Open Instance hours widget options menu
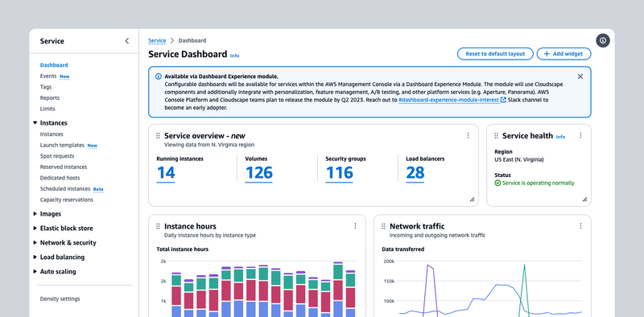Viewport: 644px width, 317px height. (355, 226)
